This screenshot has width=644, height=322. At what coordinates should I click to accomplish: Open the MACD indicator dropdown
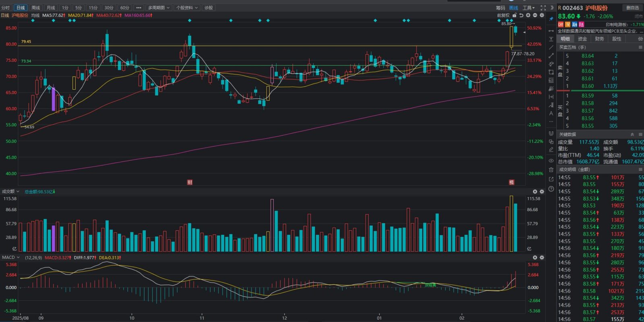coord(11,257)
